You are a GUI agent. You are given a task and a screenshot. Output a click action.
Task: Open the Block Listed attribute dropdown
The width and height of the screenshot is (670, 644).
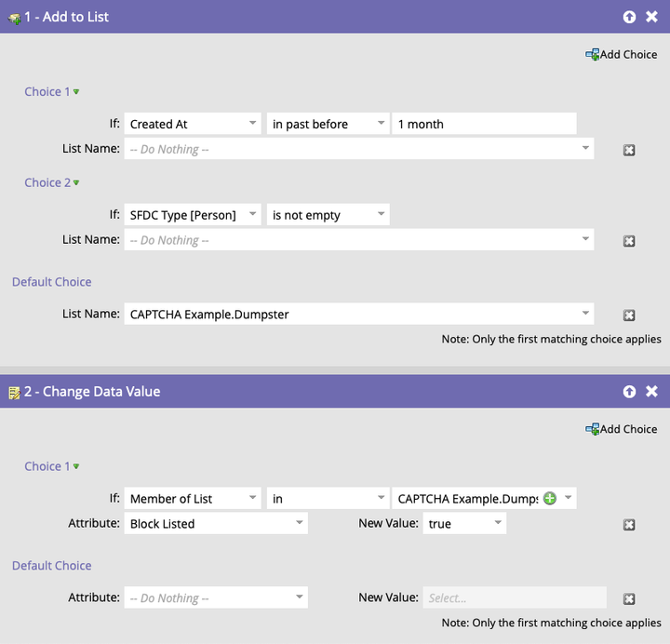(x=299, y=524)
